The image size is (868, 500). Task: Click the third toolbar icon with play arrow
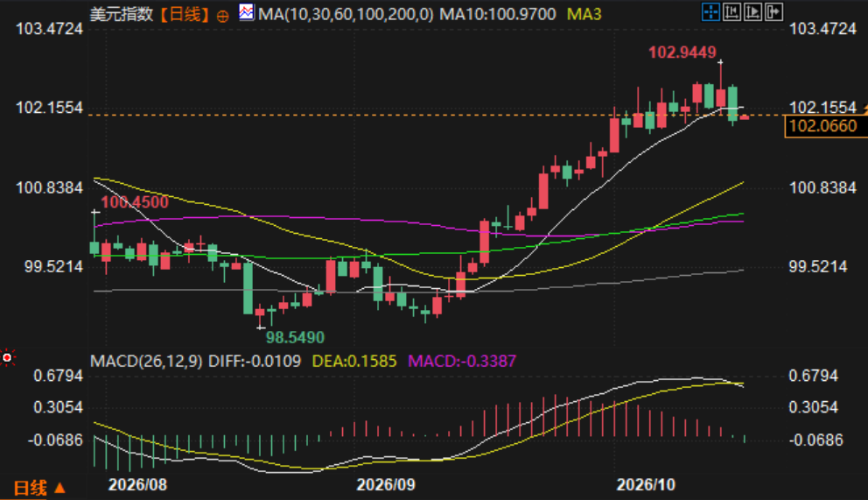tap(752, 12)
